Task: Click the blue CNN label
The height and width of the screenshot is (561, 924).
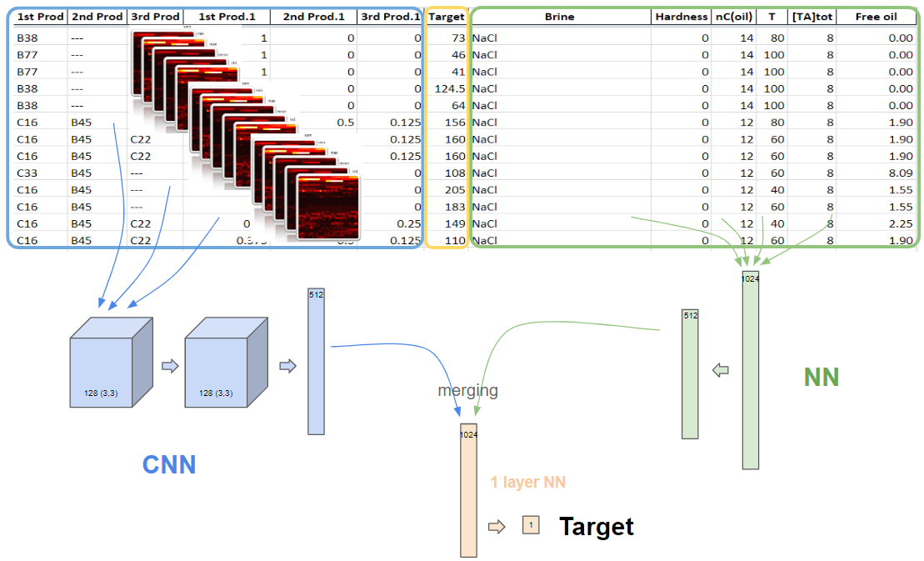Action: (x=169, y=464)
